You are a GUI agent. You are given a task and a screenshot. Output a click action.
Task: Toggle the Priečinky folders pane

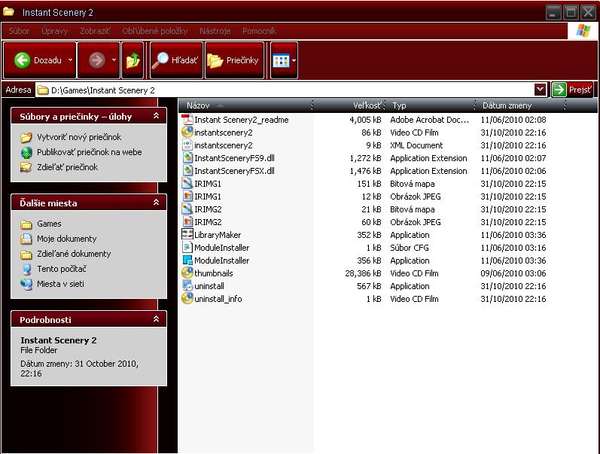235,60
